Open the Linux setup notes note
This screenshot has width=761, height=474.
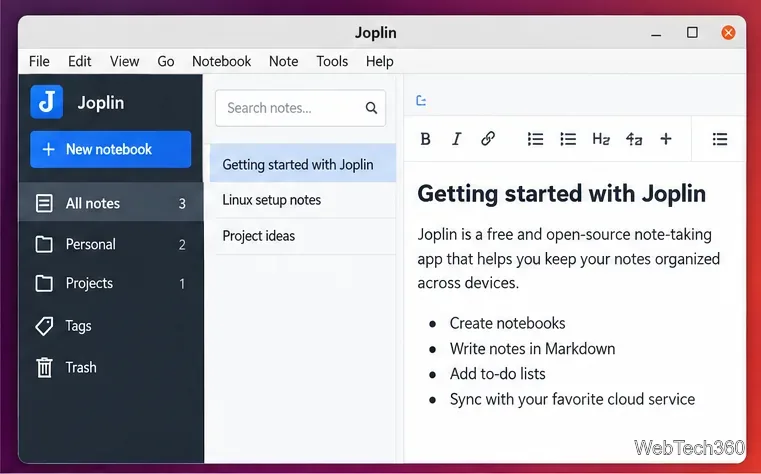(303, 200)
